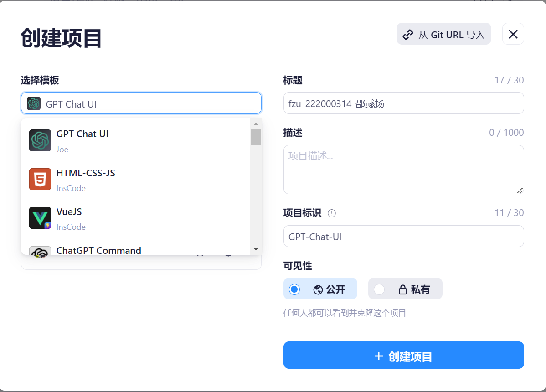Click the 任何人都可以看到并克隆这个项目 hint text

pos(345,313)
